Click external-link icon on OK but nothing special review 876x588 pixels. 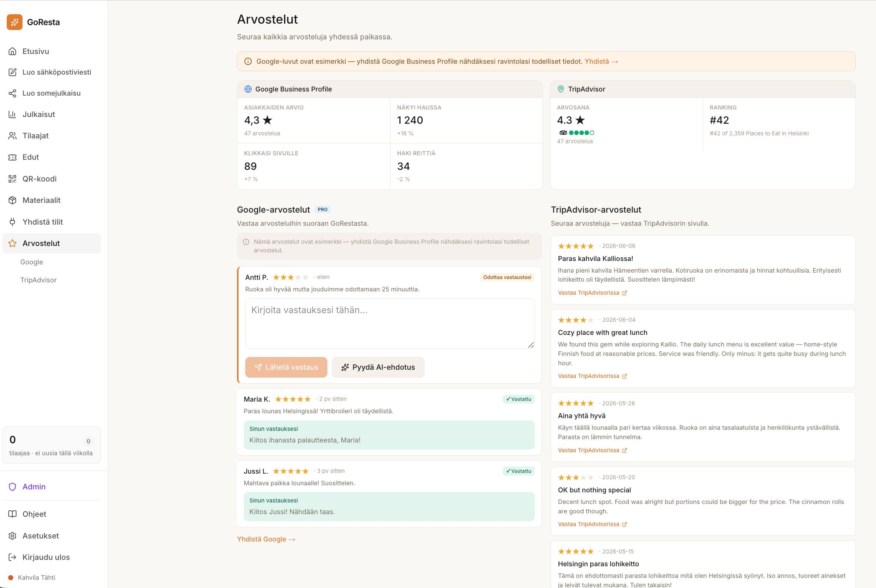pyautogui.click(x=624, y=525)
